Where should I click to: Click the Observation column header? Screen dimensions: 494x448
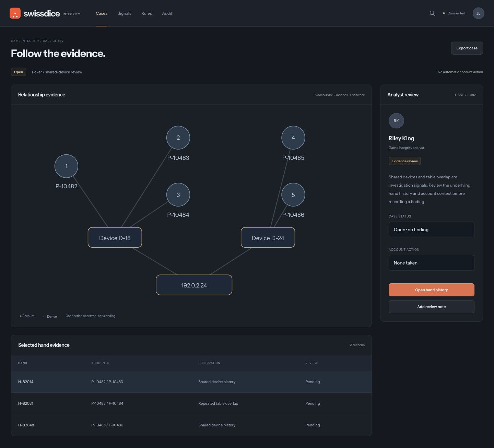[x=209, y=363]
